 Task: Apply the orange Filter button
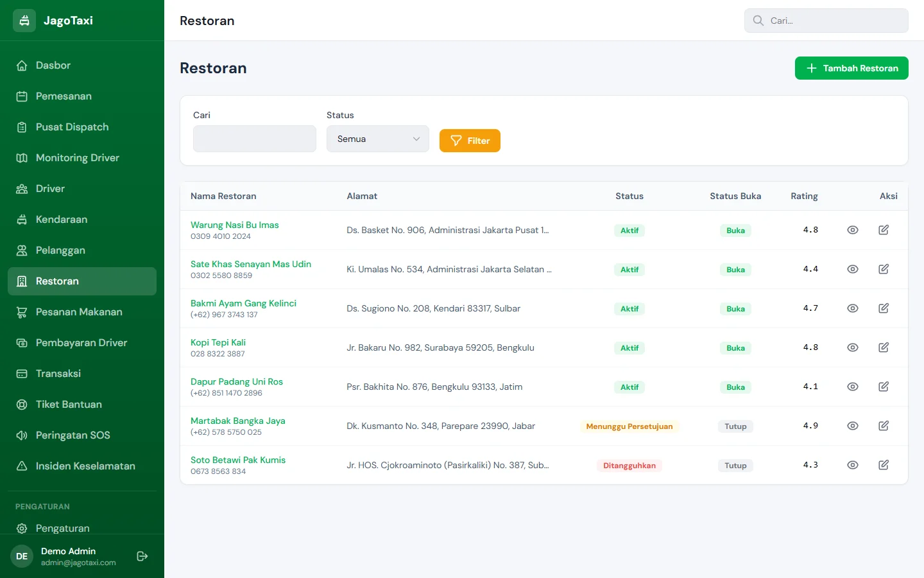click(x=470, y=141)
